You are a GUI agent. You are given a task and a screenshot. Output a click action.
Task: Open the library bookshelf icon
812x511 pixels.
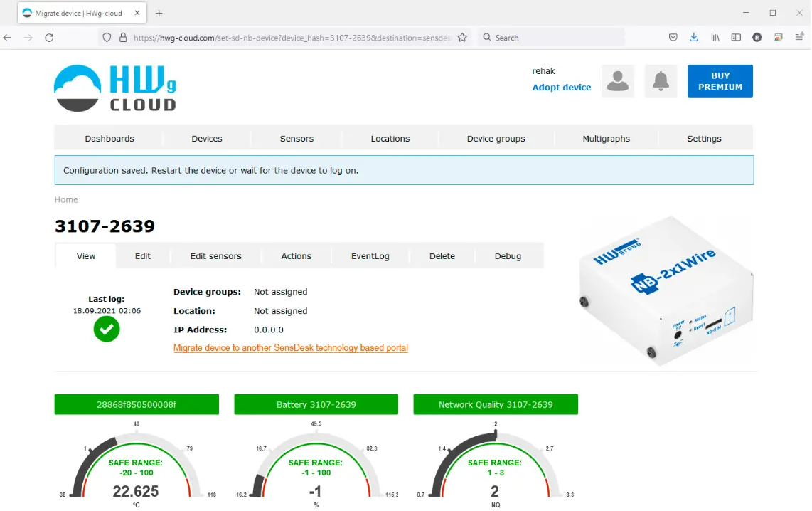(x=715, y=37)
